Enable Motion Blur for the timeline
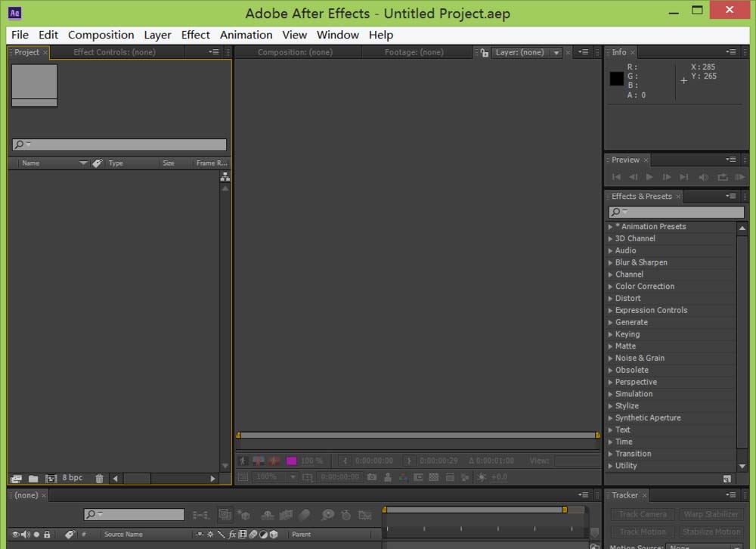The height and width of the screenshot is (549, 756). [x=304, y=515]
